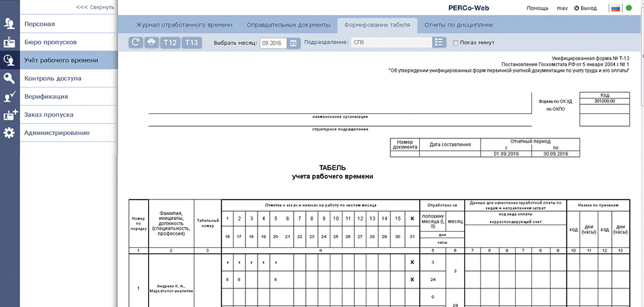Change language with Russian flag icon
The image size is (644, 307).
tap(615, 8)
